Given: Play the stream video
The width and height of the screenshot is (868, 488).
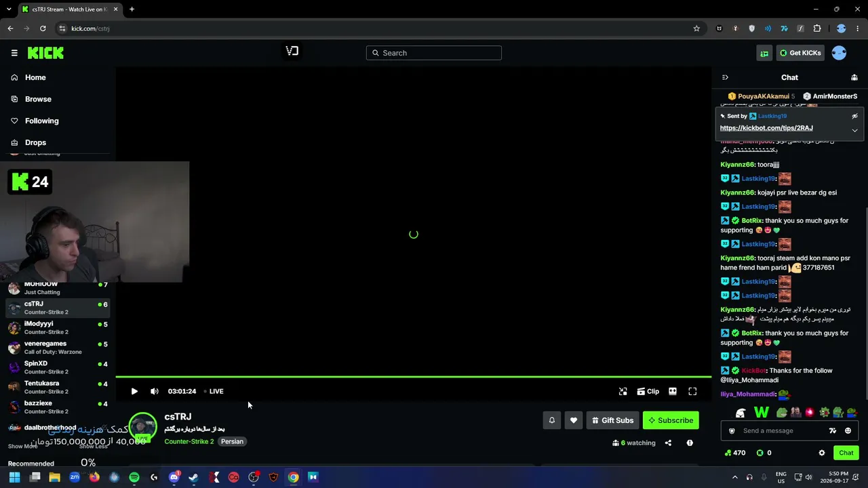Looking at the screenshot, I should pyautogui.click(x=134, y=391).
